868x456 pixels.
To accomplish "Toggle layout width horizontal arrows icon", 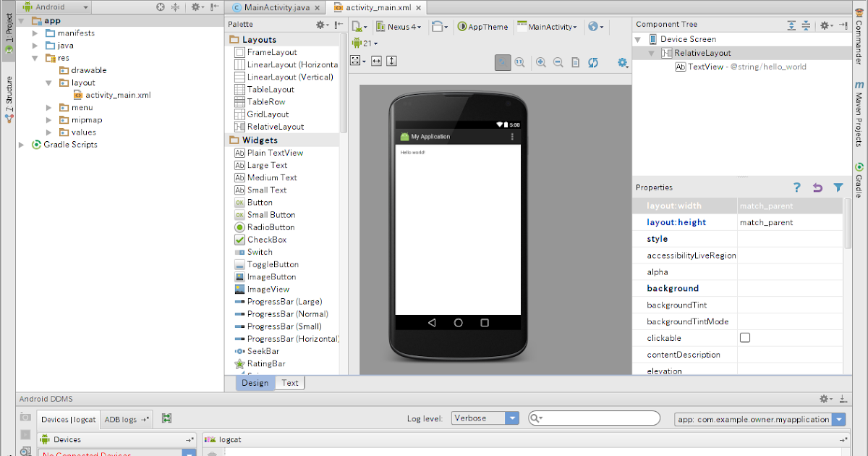I will (376, 62).
